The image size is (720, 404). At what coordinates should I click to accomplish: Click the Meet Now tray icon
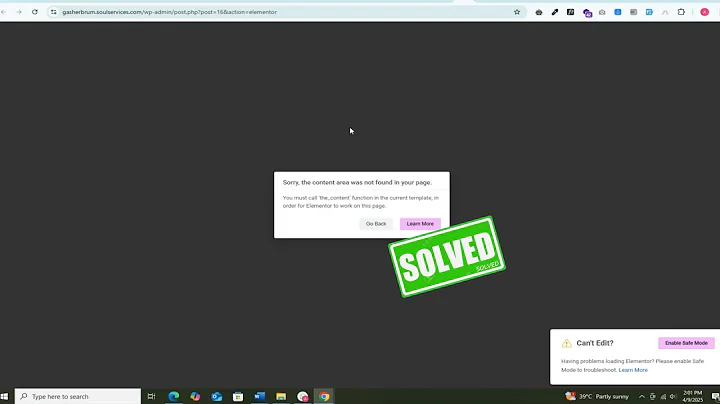[652, 397]
